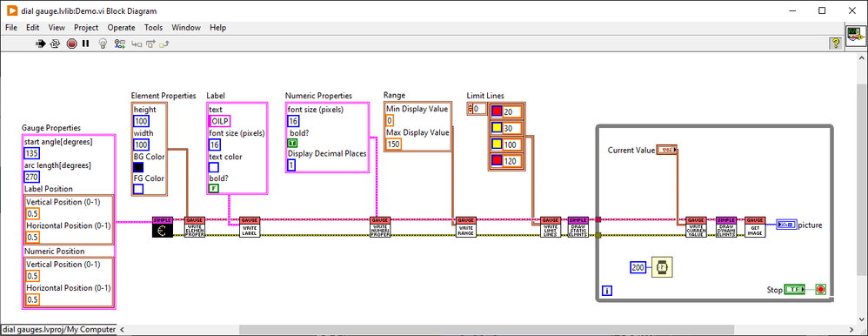868x336 pixels.
Task: Click the Run arrow toolbar button
Action: click(40, 44)
